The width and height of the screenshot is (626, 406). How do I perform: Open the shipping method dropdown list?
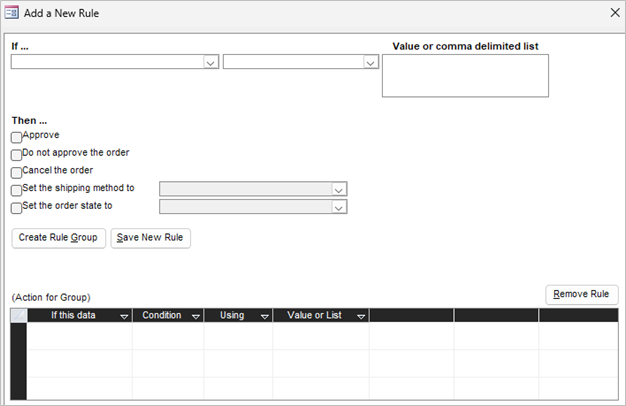[339, 189]
